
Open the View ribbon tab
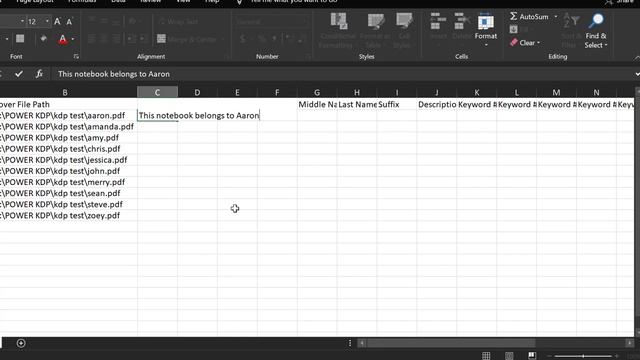183,1
